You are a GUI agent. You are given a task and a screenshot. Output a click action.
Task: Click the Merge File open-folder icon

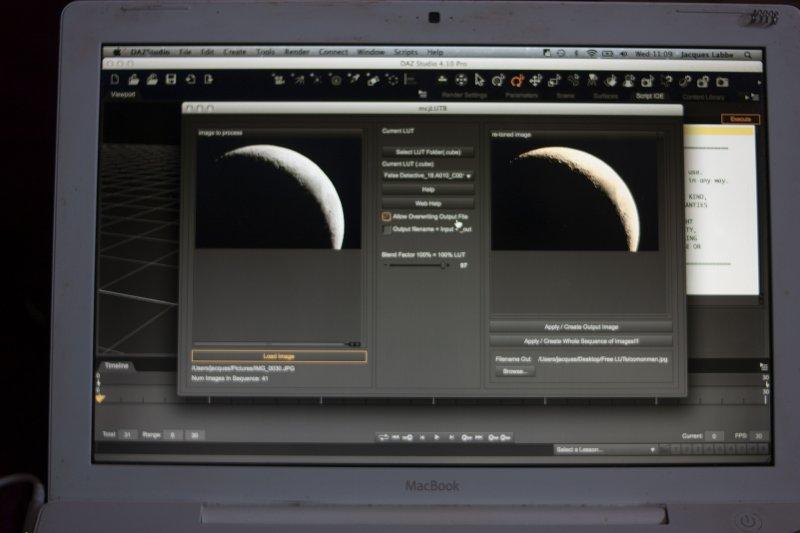pyautogui.click(x=152, y=80)
